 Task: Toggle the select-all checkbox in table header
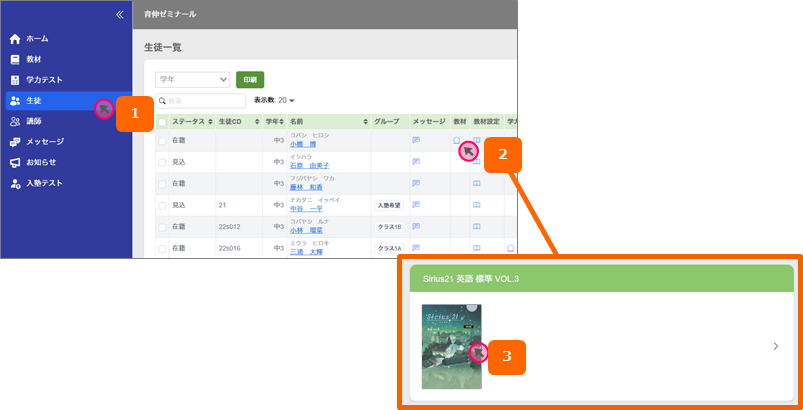coord(163,122)
